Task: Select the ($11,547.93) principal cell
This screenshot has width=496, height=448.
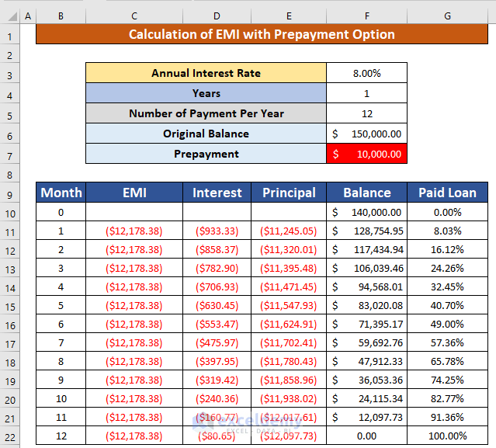Action: 289,305
